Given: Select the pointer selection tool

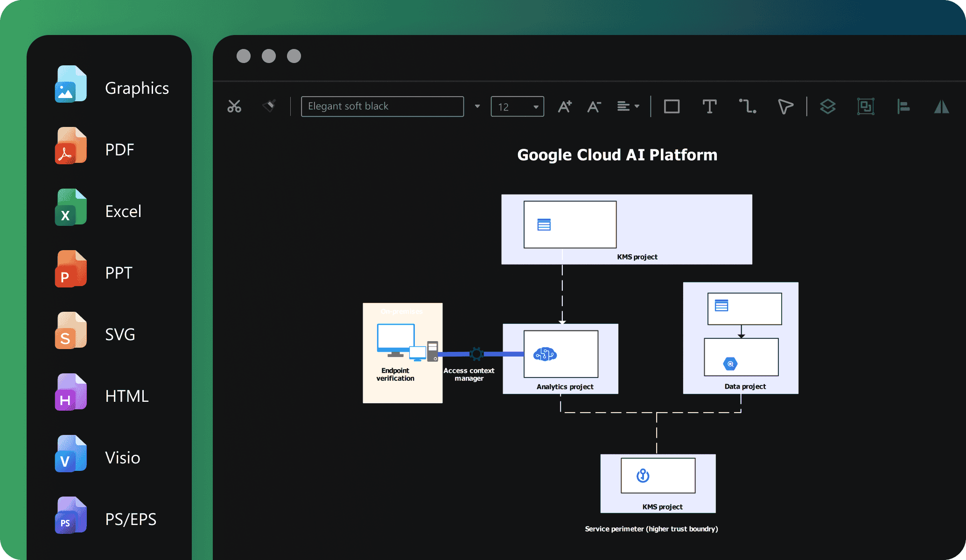Looking at the screenshot, I should point(785,106).
